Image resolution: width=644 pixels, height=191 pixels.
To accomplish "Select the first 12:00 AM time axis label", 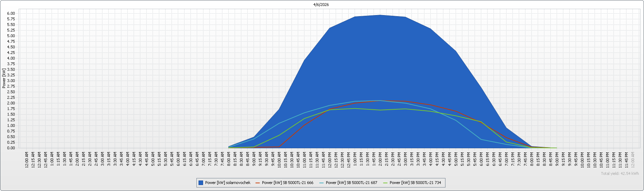I will click(x=27, y=160).
